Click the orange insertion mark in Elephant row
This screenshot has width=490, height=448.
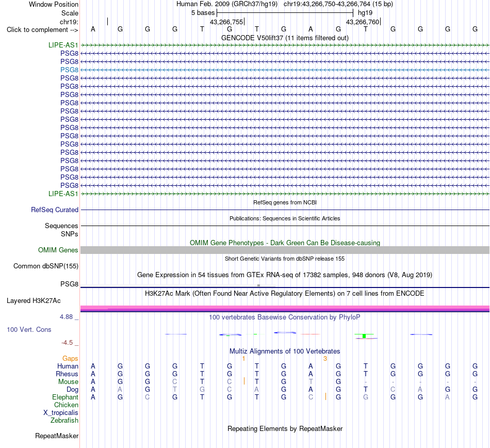click(x=325, y=396)
